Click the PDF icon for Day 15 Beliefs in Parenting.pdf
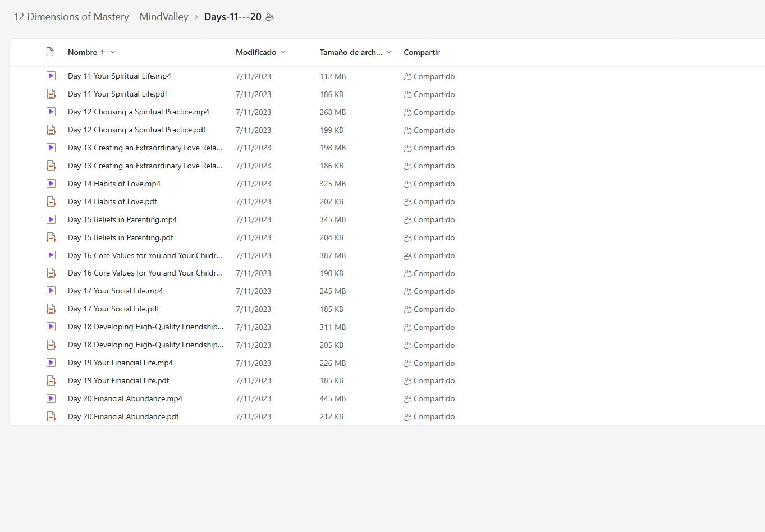The image size is (765, 532). (x=51, y=237)
